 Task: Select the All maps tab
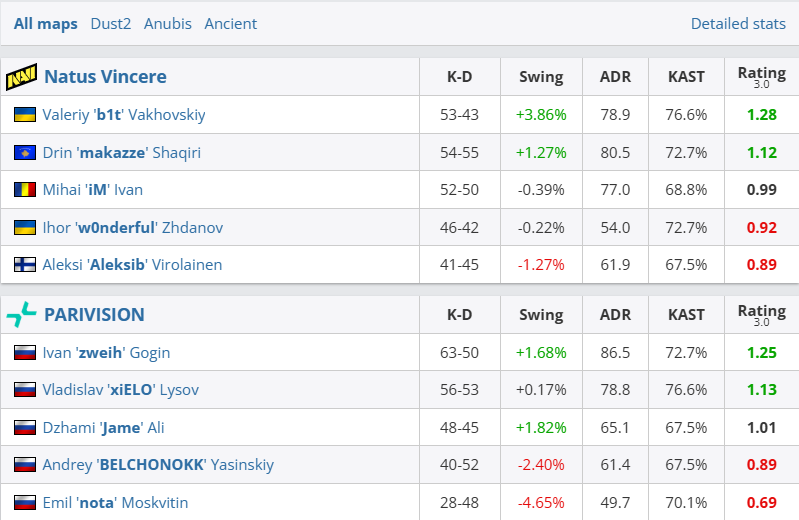click(x=45, y=24)
